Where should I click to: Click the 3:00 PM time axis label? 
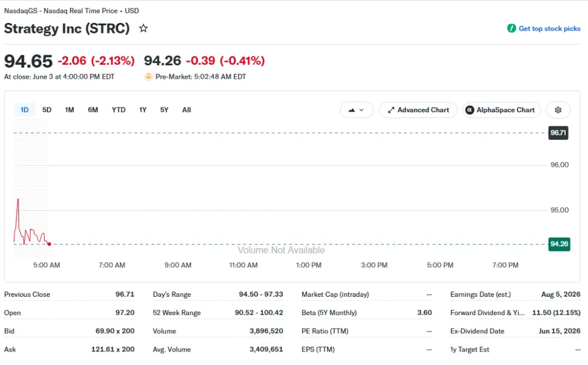374,265
